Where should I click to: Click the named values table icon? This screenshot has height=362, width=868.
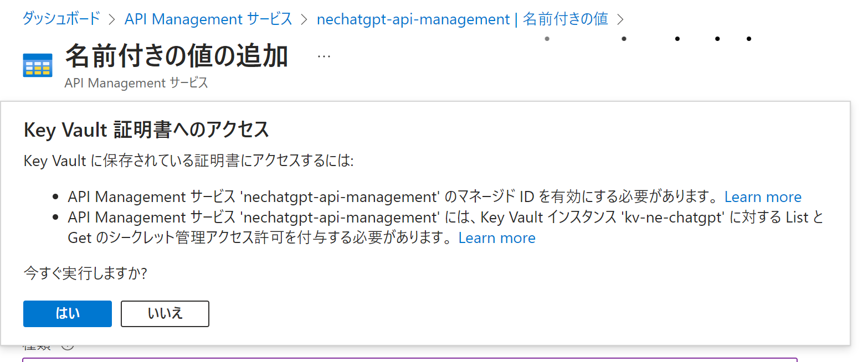coord(38,65)
